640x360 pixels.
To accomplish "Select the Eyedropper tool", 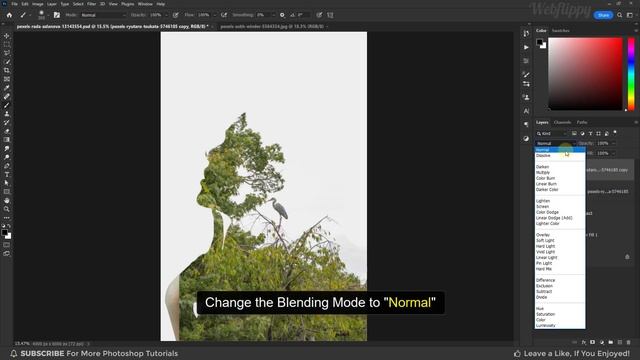I will pos(7,88).
